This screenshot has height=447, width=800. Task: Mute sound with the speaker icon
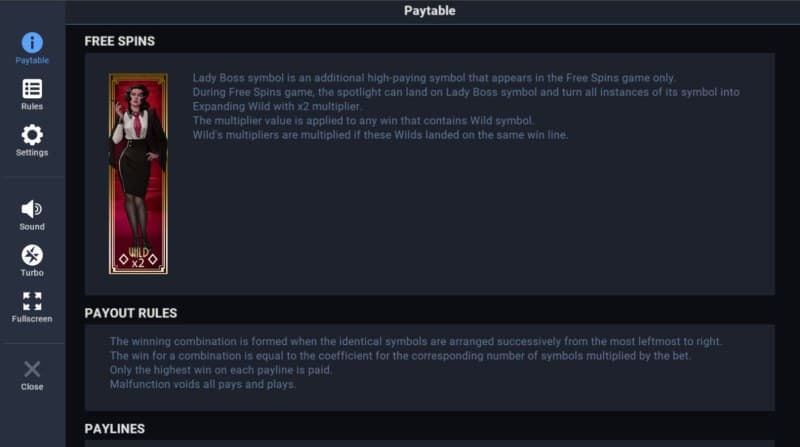[32, 208]
